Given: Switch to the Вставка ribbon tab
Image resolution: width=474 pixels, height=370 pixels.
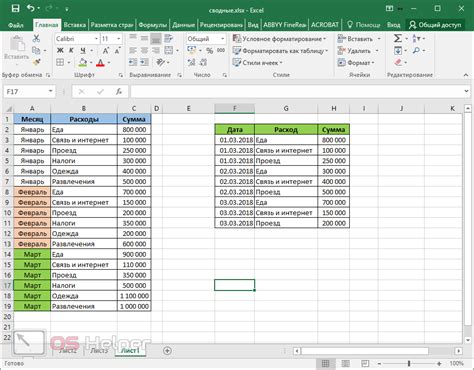Looking at the screenshot, I should pyautogui.click(x=75, y=25).
